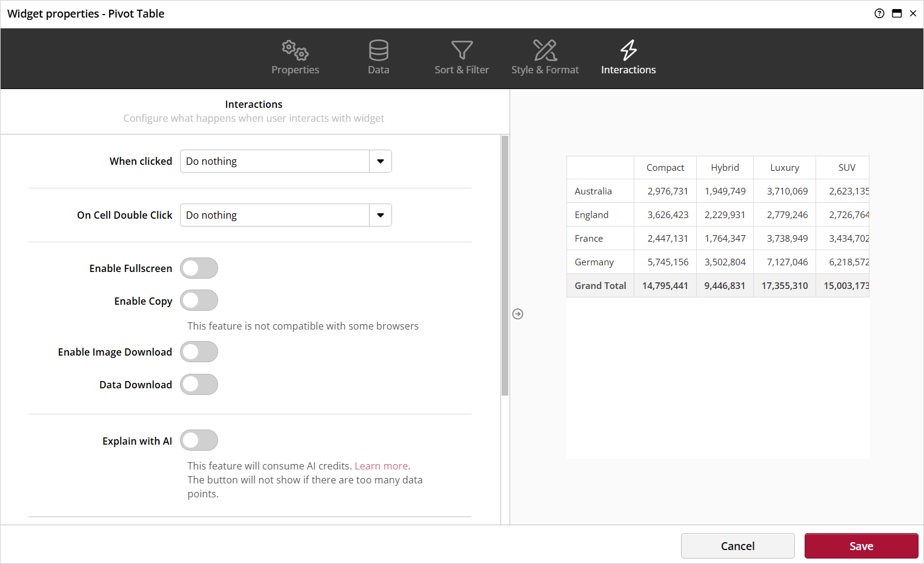
Task: Enable the Data Download toggle
Action: pyautogui.click(x=199, y=385)
